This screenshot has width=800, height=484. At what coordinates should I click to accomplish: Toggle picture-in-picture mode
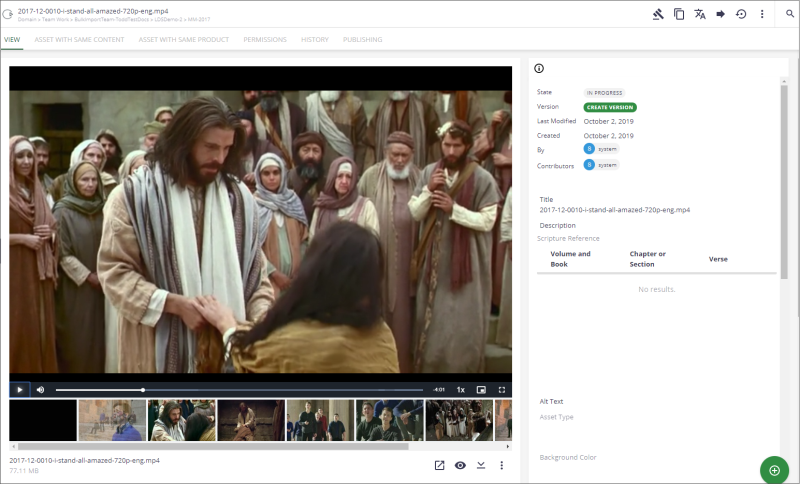pos(481,390)
